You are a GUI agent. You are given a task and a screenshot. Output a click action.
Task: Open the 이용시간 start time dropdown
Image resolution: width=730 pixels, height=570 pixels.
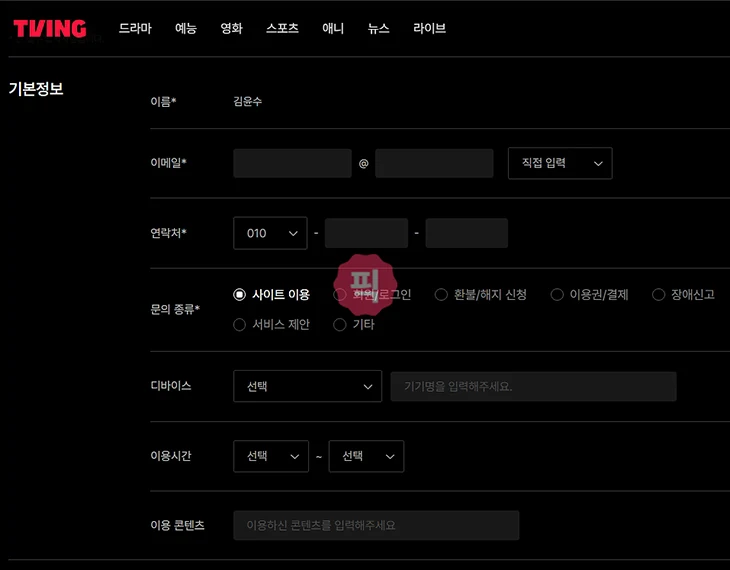coord(271,456)
